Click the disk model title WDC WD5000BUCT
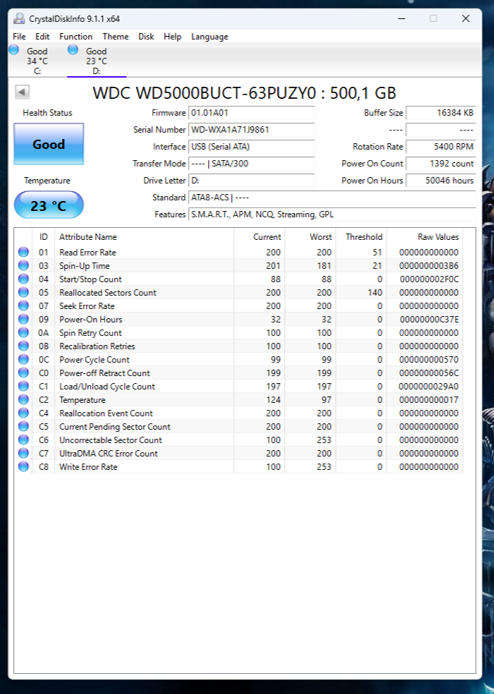494x694 pixels. (x=244, y=93)
